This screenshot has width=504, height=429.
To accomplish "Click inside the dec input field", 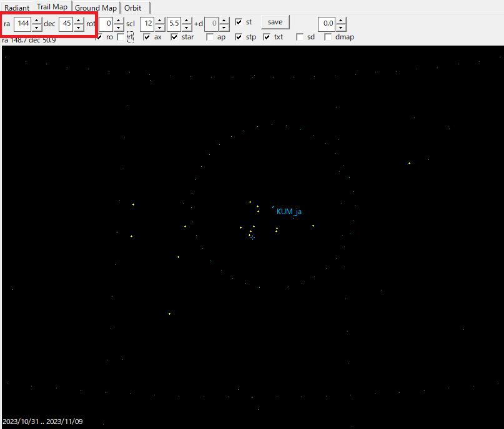I will click(x=66, y=24).
